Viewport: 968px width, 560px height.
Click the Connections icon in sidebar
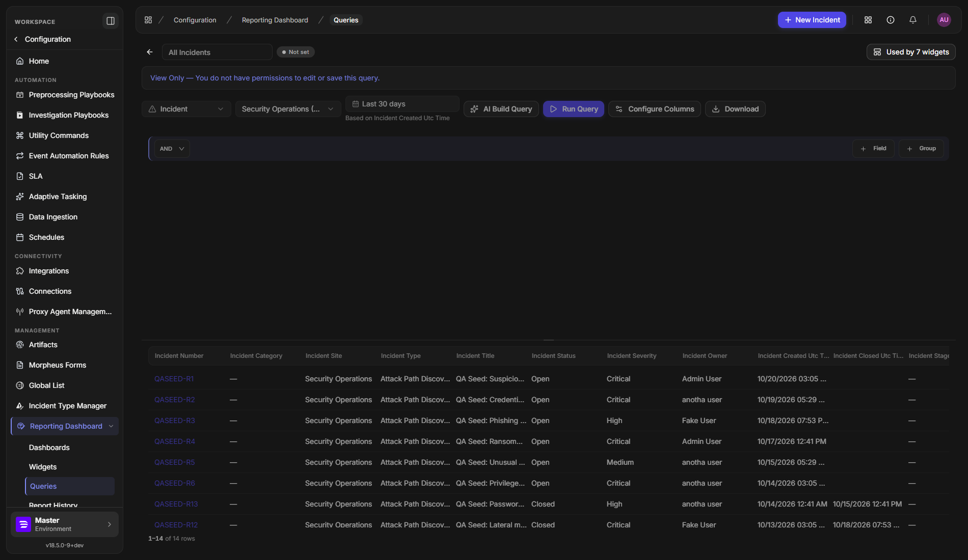tap(20, 291)
